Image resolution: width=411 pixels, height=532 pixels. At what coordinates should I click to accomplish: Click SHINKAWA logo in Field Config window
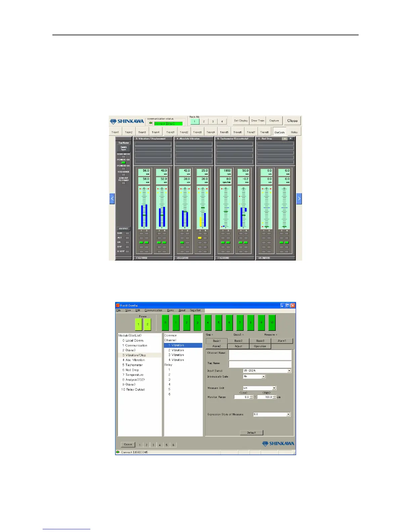tap(278, 443)
